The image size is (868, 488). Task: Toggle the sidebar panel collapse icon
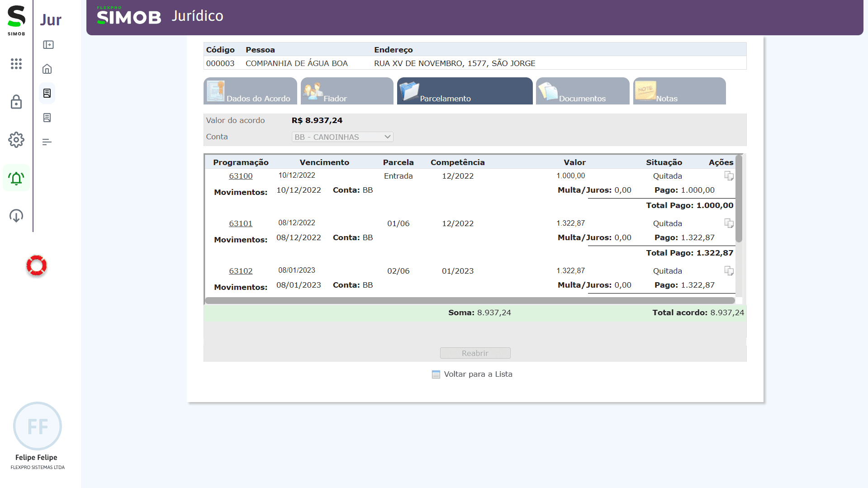point(48,45)
